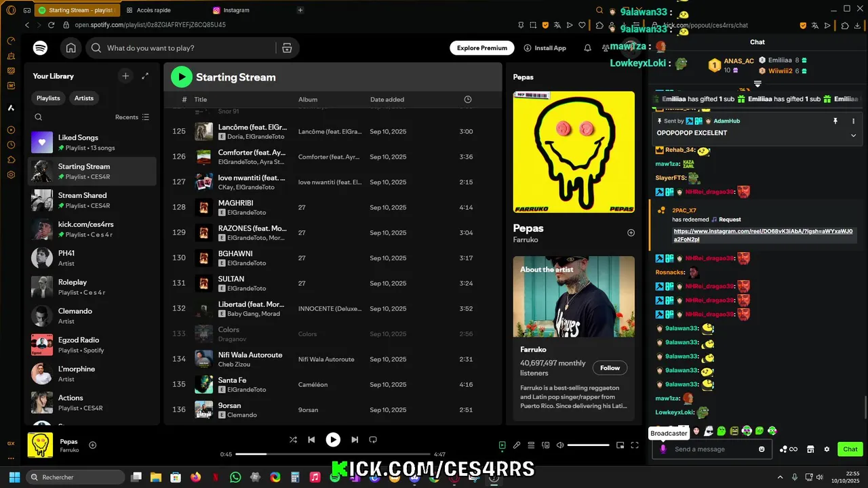The image size is (868, 488).
Task: Open emote picker in Kick chat
Action: [762, 449]
